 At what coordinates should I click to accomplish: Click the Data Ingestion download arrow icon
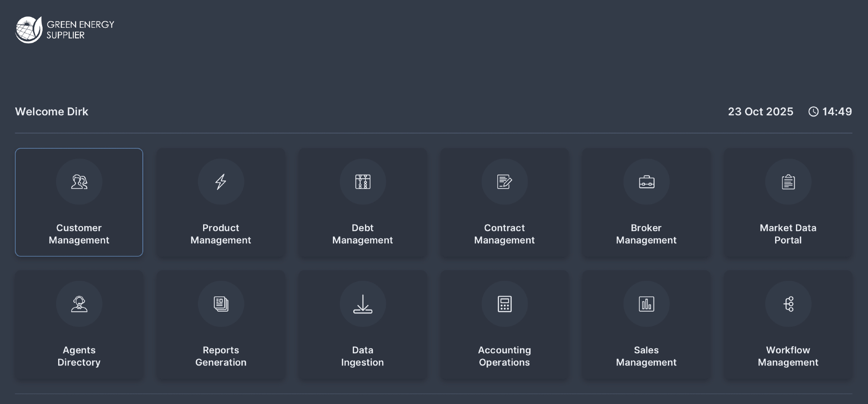tap(363, 304)
